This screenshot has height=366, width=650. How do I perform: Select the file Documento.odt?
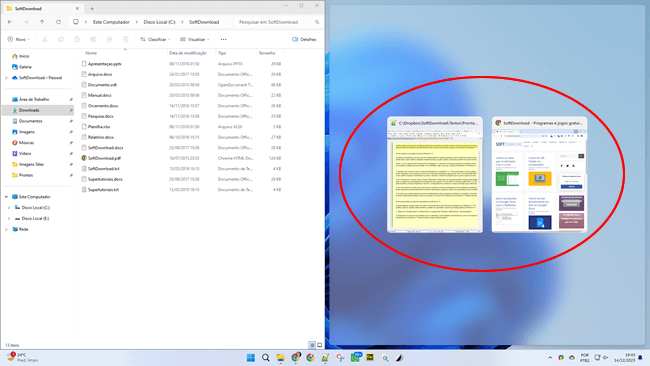(x=102, y=85)
